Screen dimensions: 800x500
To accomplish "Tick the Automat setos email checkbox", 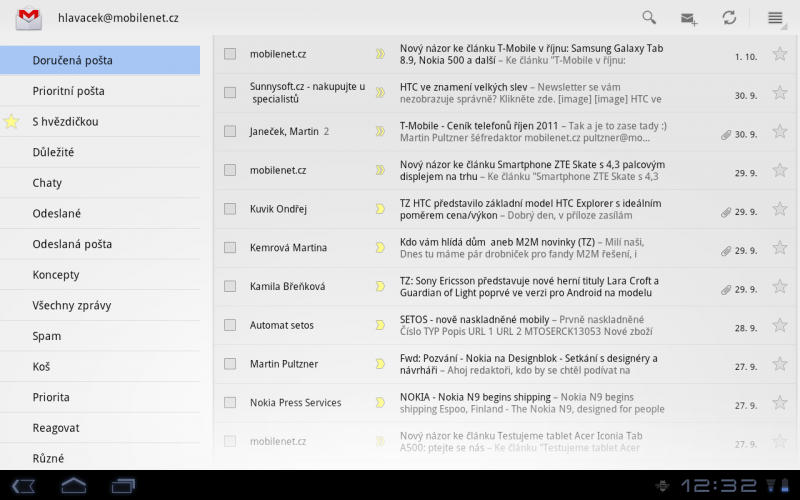I will 230,325.
